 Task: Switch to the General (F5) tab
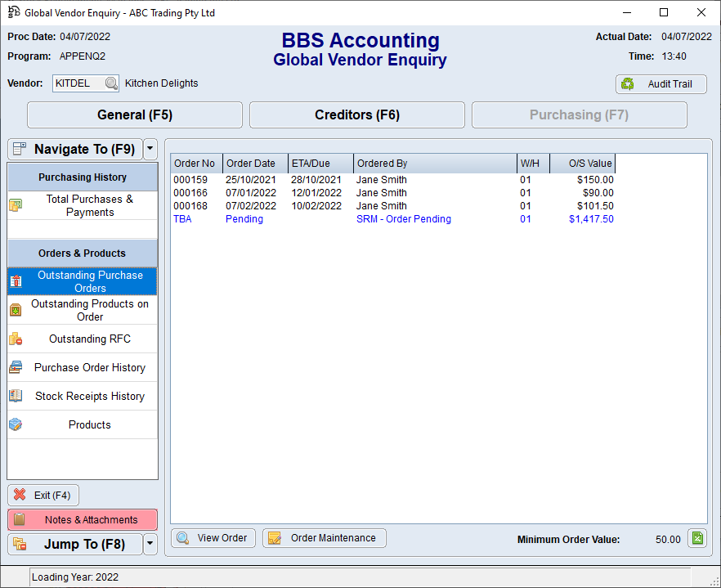click(135, 114)
